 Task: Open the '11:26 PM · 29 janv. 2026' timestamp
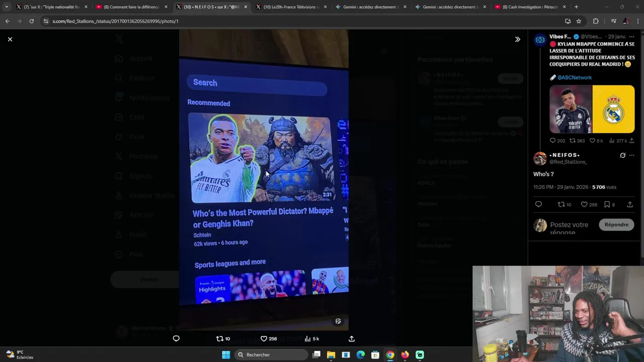tap(560, 187)
